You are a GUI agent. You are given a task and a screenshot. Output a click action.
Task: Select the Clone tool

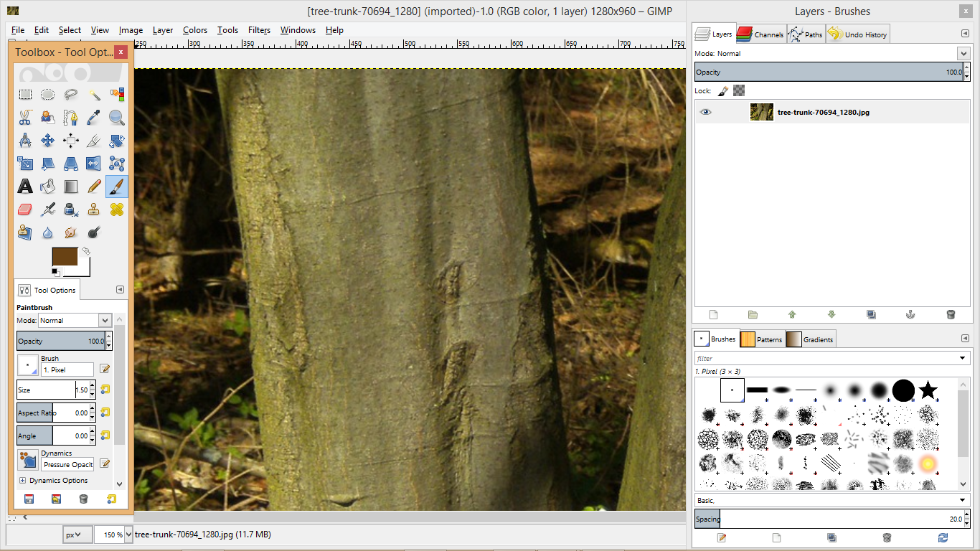(x=94, y=209)
